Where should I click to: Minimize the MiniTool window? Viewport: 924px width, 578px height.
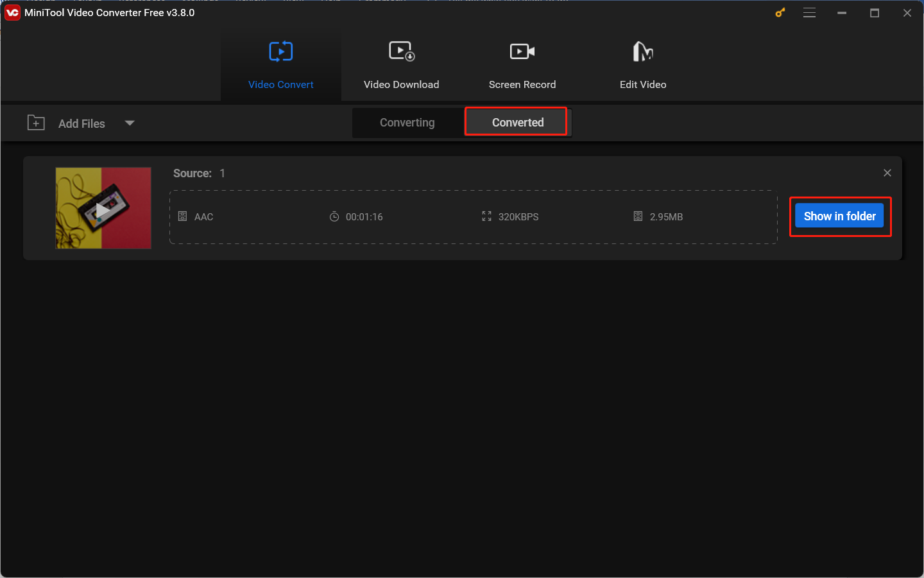[842, 13]
